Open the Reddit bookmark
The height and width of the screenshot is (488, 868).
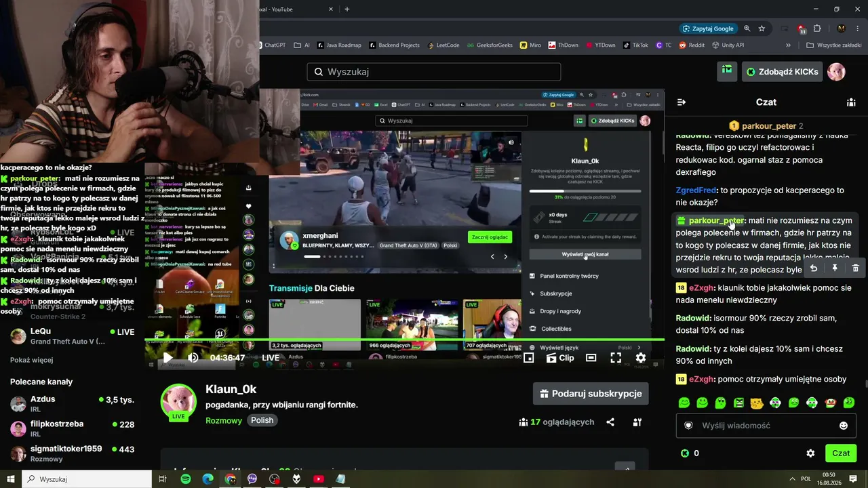692,45
